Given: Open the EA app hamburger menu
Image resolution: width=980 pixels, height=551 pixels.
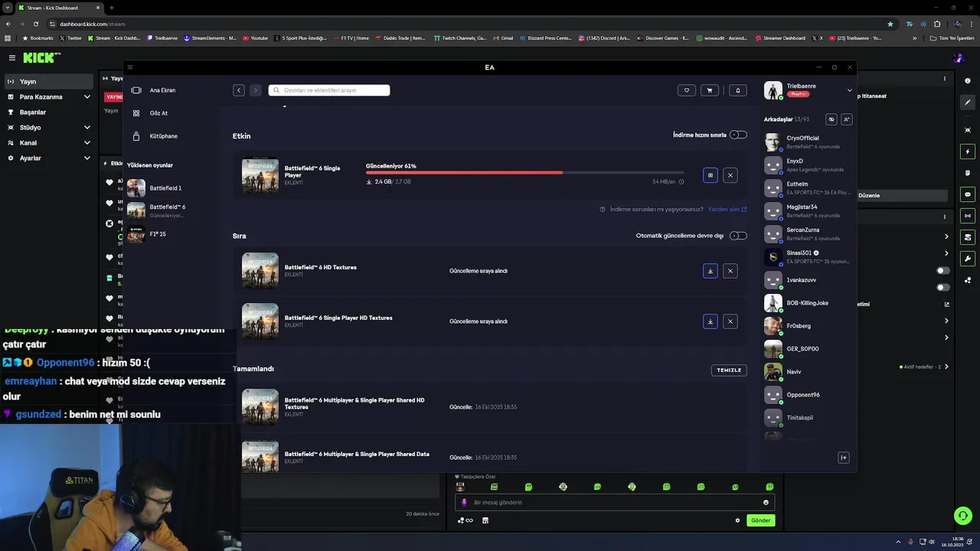Looking at the screenshot, I should point(129,67).
